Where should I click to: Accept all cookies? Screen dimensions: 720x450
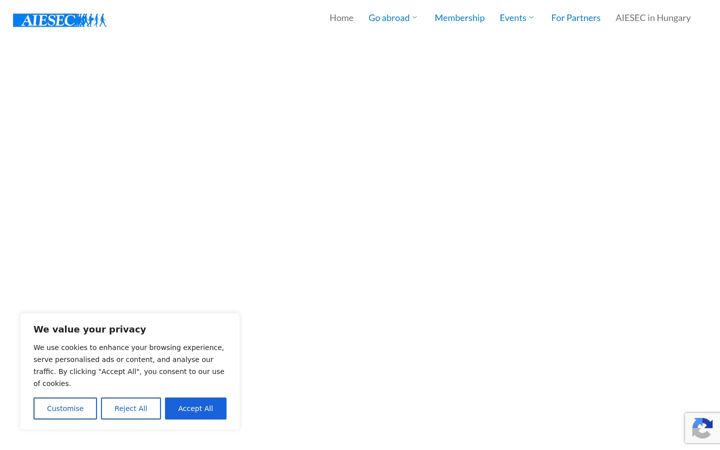(x=196, y=408)
